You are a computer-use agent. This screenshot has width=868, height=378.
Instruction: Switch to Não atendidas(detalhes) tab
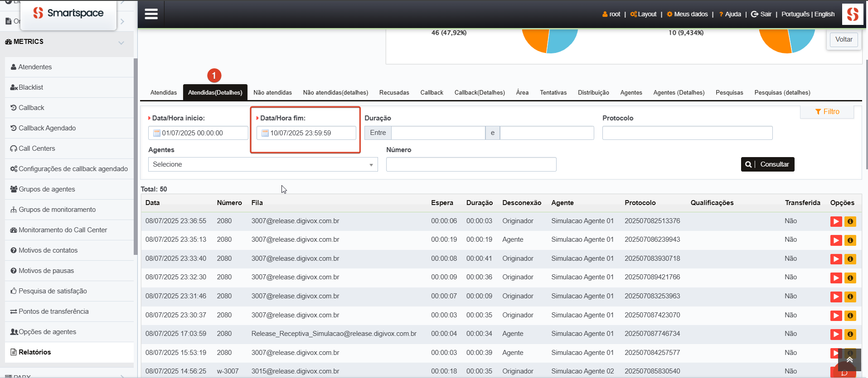coord(335,92)
